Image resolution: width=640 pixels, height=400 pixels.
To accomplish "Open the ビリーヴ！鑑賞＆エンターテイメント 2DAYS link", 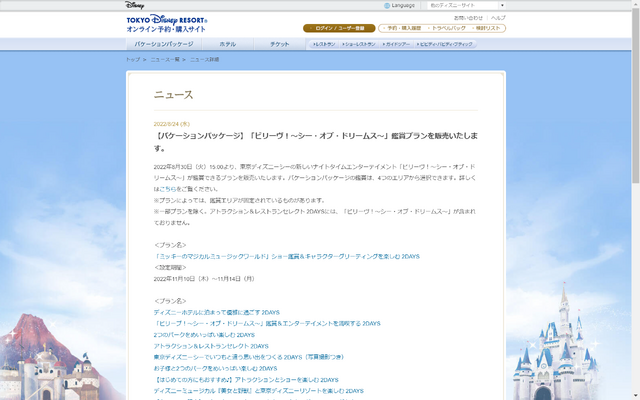I will (x=267, y=323).
